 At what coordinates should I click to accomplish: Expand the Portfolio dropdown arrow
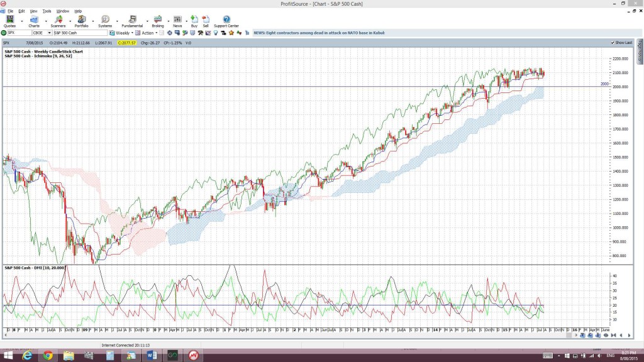pos(93,21)
